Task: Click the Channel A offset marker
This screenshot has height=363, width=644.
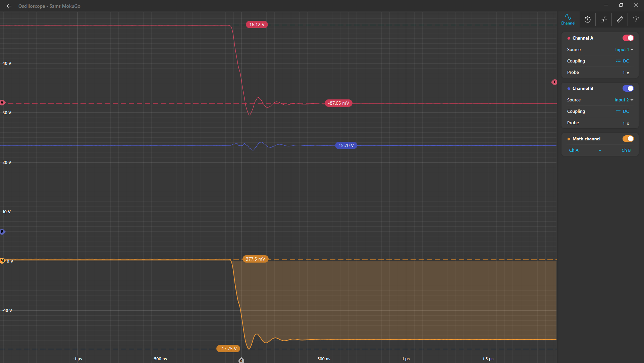Action: click(x=2, y=103)
